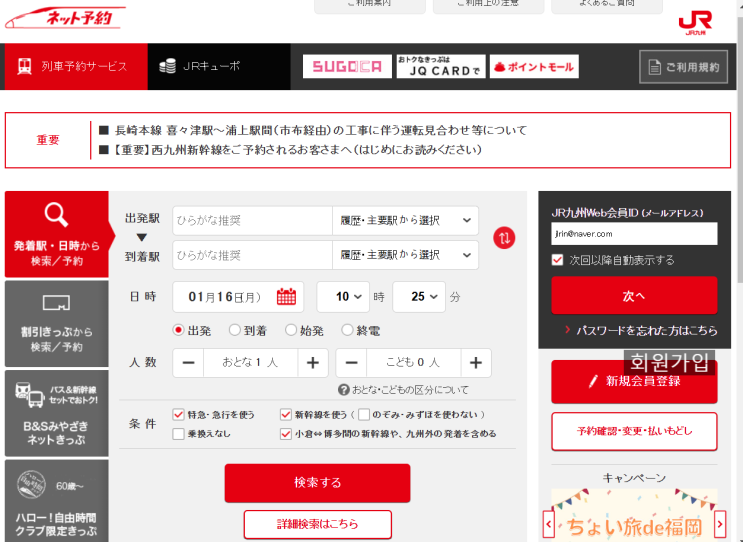Open ご利用規約 terms button

(x=683, y=67)
